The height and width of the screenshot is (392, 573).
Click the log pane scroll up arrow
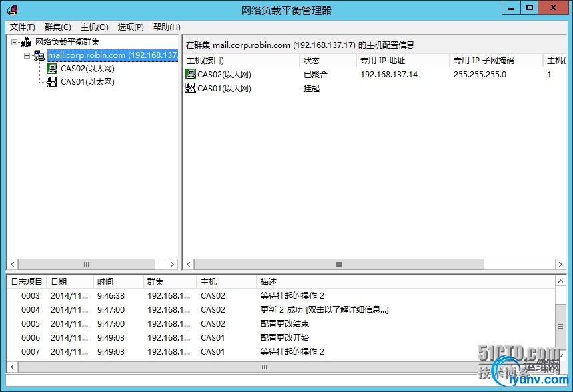click(x=560, y=281)
